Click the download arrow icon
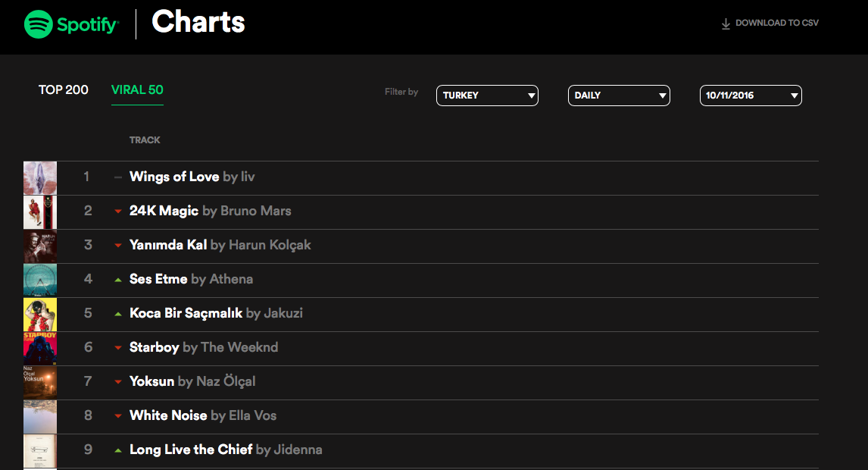The height and width of the screenshot is (470, 868). [726, 23]
